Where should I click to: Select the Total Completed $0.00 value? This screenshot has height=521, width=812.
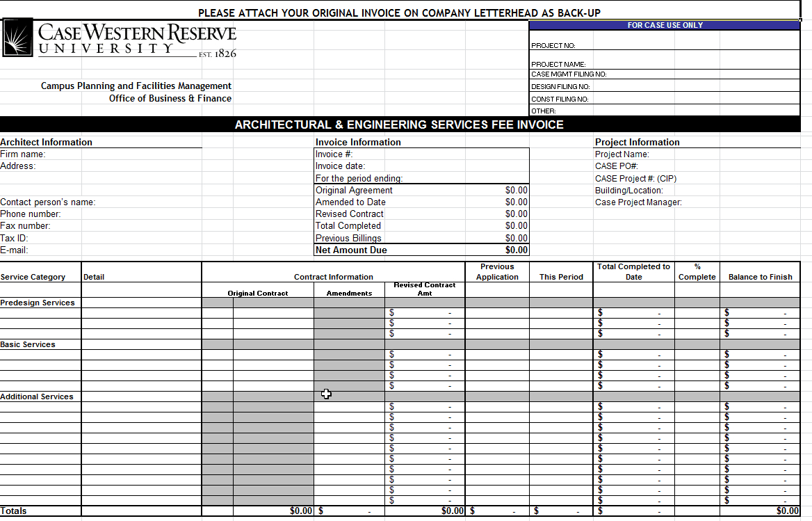(x=517, y=226)
